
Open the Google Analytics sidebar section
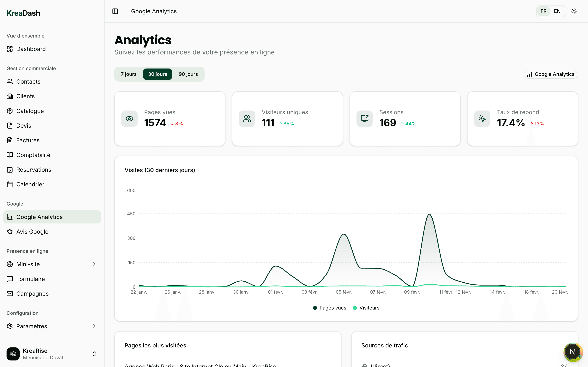coord(39,217)
